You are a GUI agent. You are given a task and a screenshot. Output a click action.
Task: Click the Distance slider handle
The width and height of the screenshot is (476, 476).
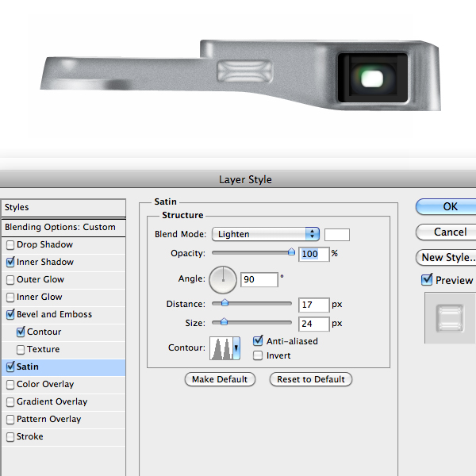(x=225, y=303)
